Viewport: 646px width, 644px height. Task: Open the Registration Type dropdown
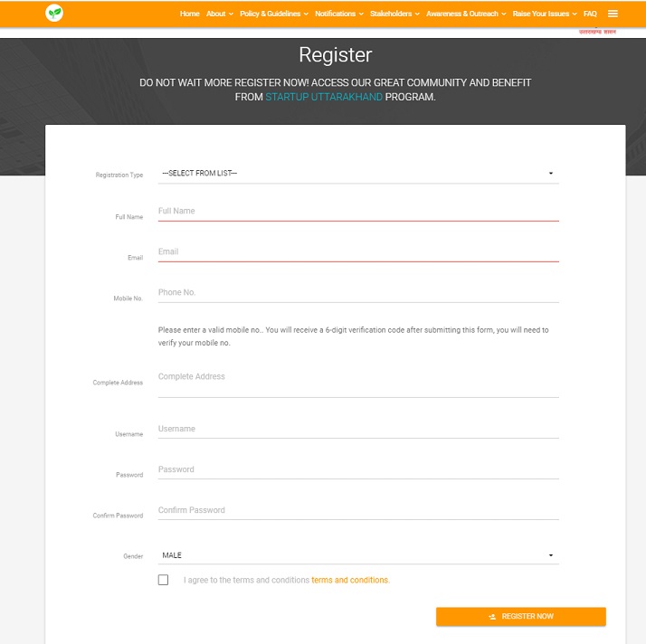click(x=358, y=174)
